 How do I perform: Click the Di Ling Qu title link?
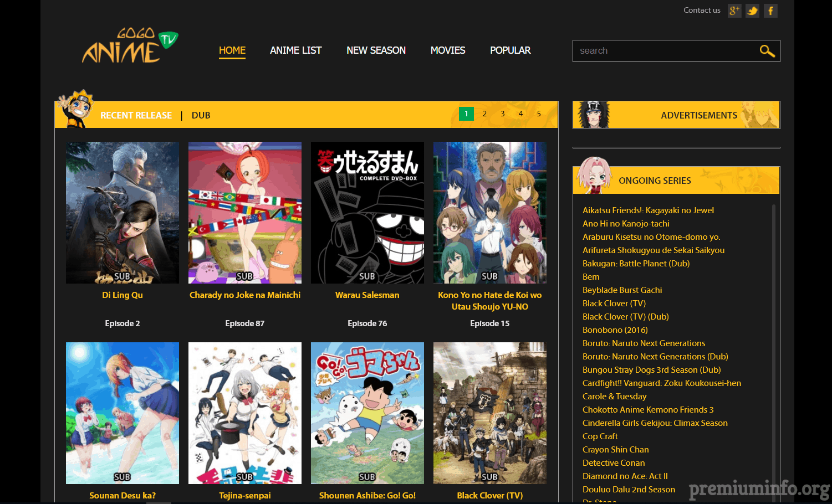tap(122, 295)
